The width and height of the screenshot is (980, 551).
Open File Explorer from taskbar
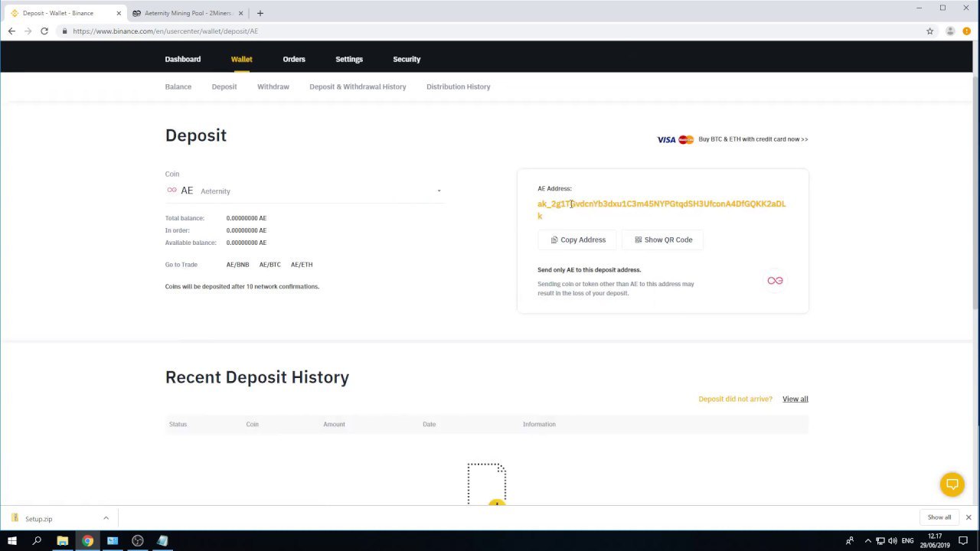63,541
